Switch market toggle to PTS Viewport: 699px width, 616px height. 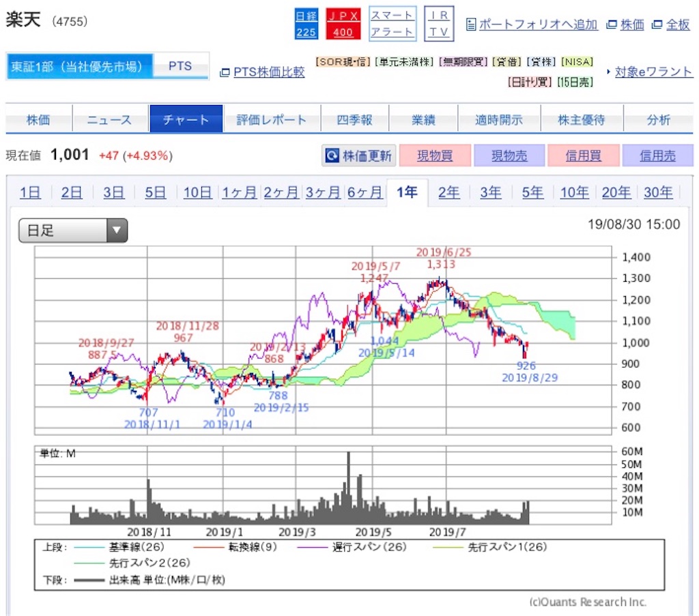pos(180,66)
